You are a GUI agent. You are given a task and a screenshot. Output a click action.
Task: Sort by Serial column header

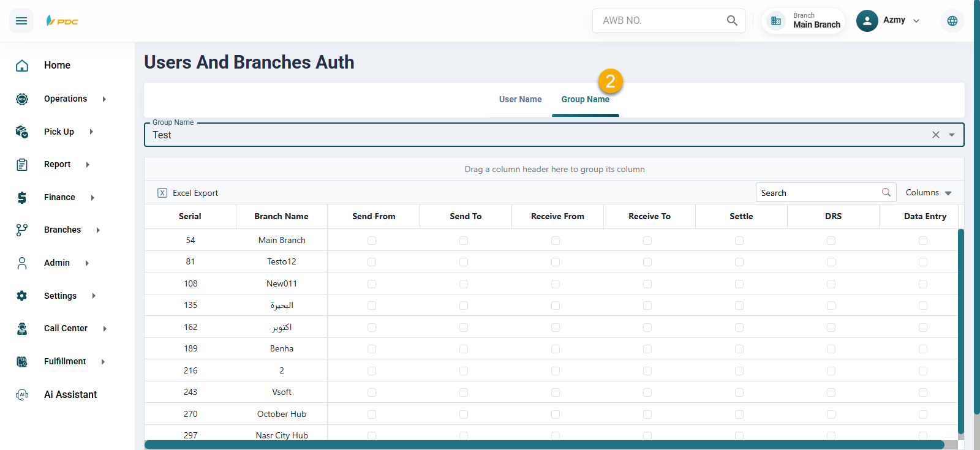(190, 216)
